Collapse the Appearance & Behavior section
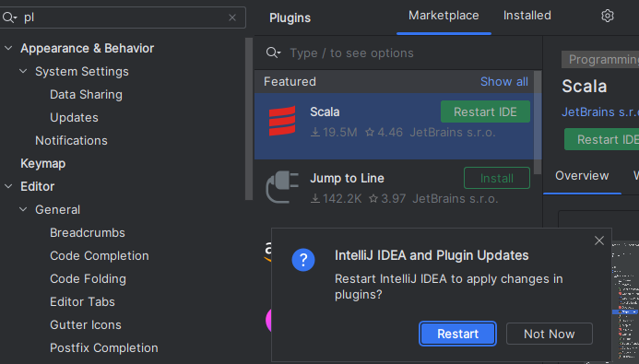 tap(8, 48)
